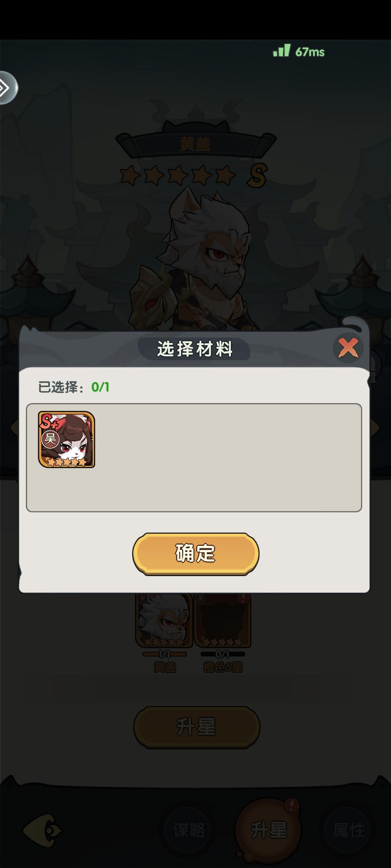Tap the red alert badge on 升星 tab
Image resolution: width=391 pixels, height=868 pixels.
[x=291, y=805]
